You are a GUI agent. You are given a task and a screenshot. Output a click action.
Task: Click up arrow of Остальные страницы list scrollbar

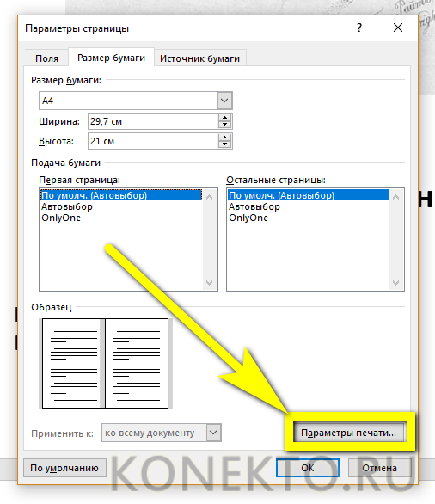point(395,197)
